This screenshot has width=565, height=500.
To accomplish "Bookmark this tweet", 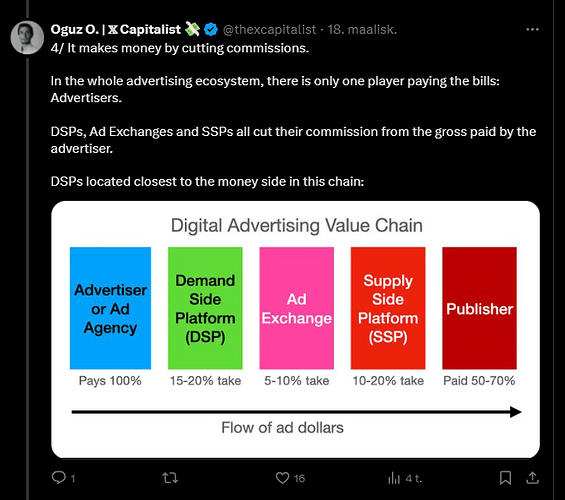I will (x=505, y=478).
